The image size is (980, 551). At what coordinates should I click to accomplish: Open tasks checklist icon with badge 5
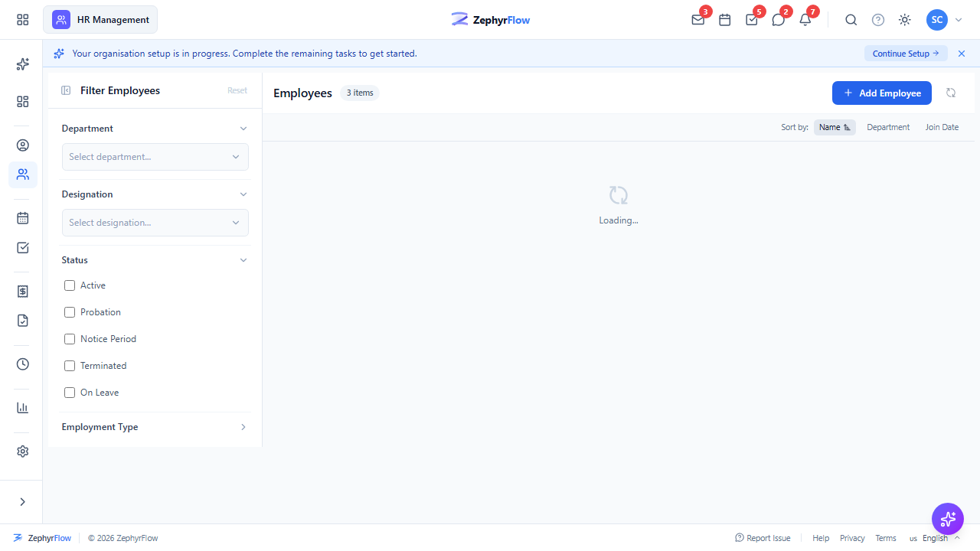(752, 20)
